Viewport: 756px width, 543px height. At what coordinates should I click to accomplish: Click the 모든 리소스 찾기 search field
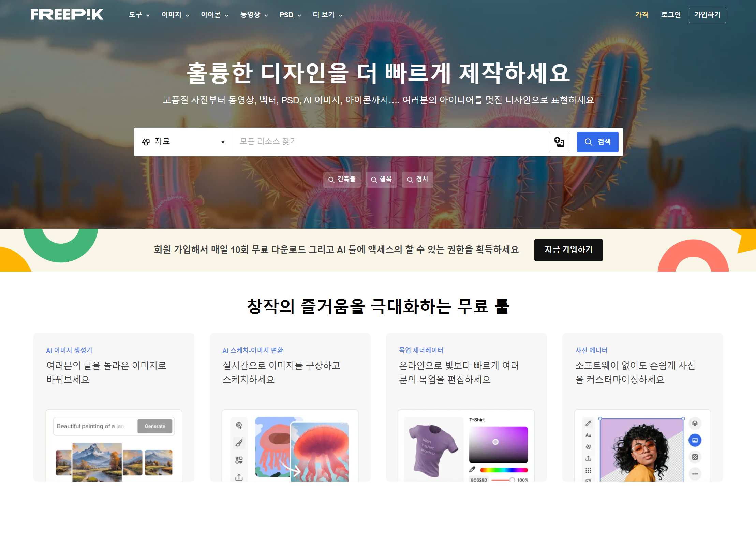(390, 142)
